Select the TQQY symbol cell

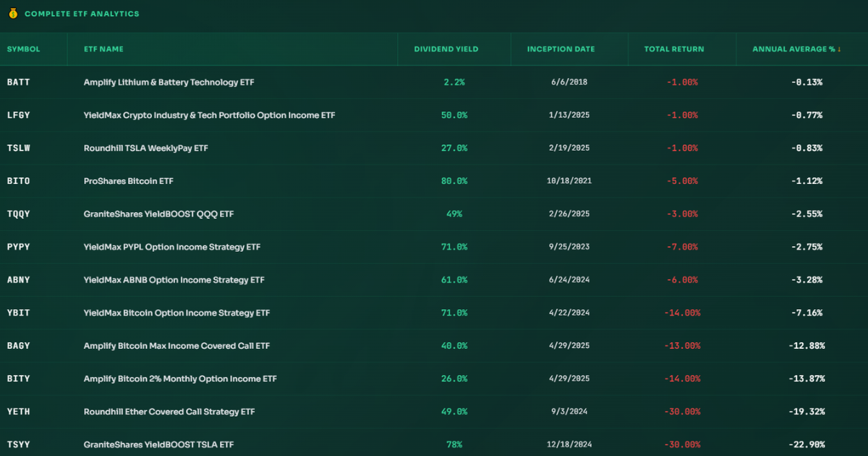coord(19,214)
